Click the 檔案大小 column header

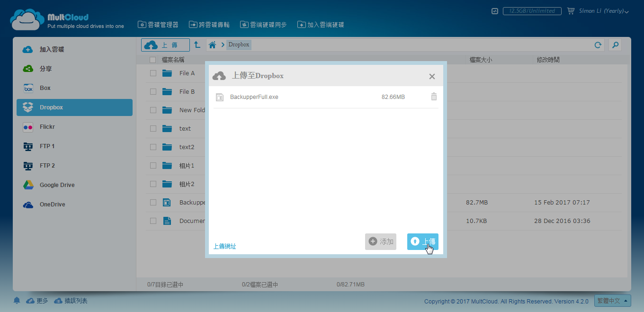(x=481, y=60)
